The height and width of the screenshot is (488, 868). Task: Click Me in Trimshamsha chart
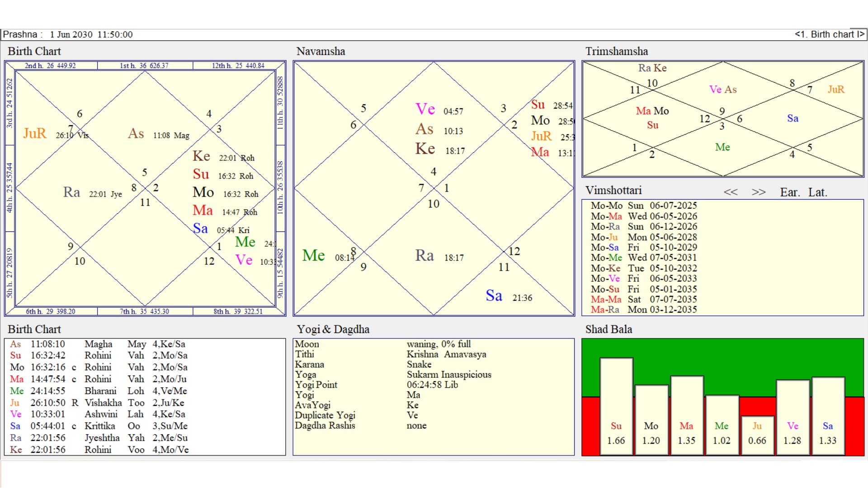[722, 147]
